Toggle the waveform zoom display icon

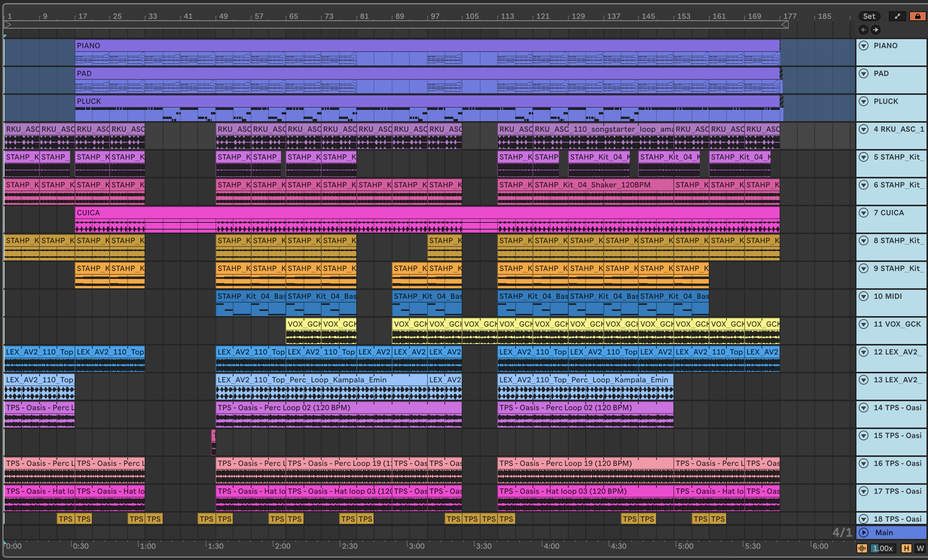click(x=862, y=548)
